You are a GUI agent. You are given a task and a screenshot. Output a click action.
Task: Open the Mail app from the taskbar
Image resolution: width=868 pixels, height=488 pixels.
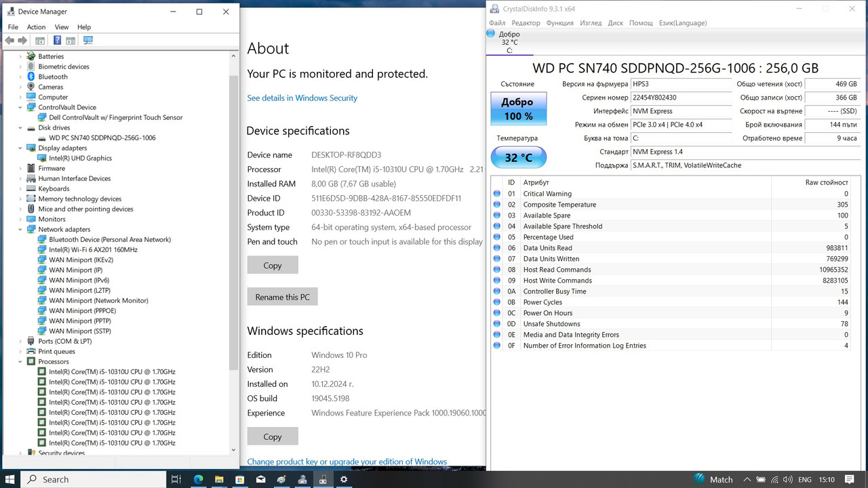260,479
